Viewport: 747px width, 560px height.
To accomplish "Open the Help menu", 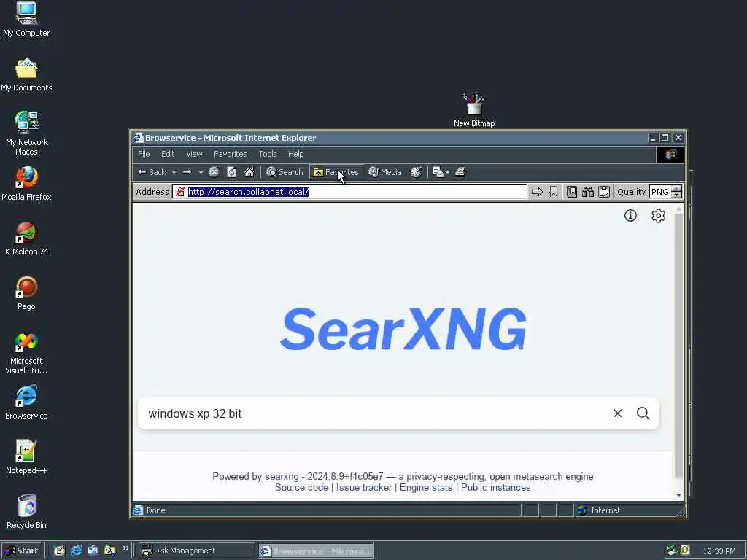I will point(296,154).
